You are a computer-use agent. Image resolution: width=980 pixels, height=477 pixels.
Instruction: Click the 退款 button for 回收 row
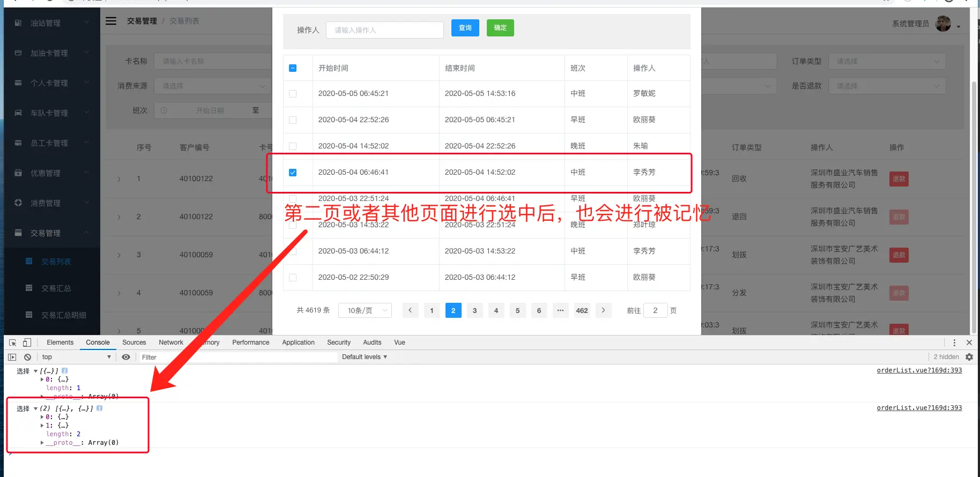point(899,179)
